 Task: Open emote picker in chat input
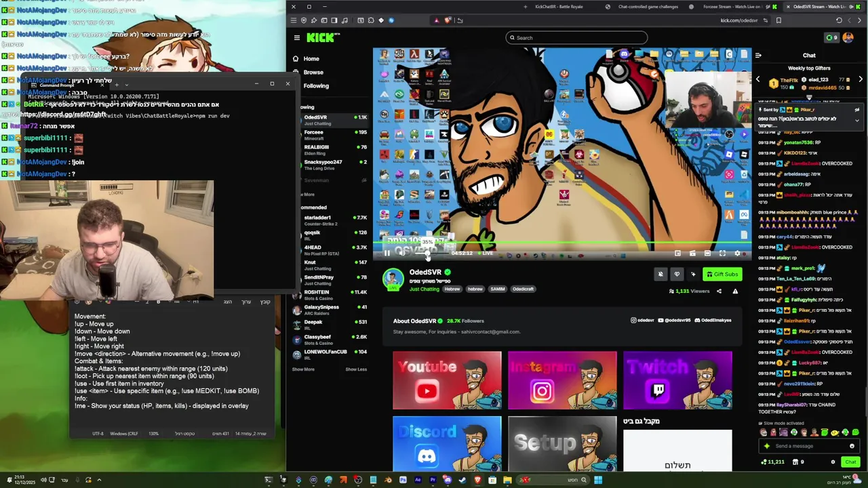(852, 446)
